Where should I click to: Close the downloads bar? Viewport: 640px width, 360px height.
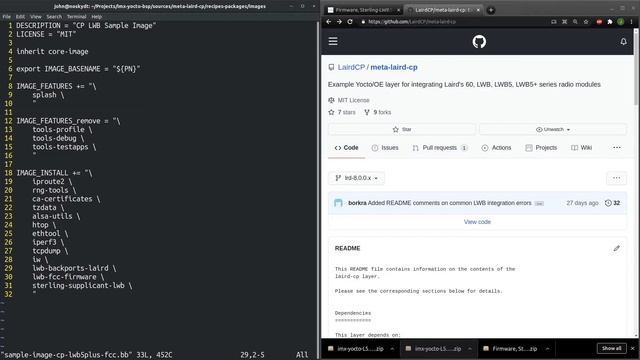633,349
